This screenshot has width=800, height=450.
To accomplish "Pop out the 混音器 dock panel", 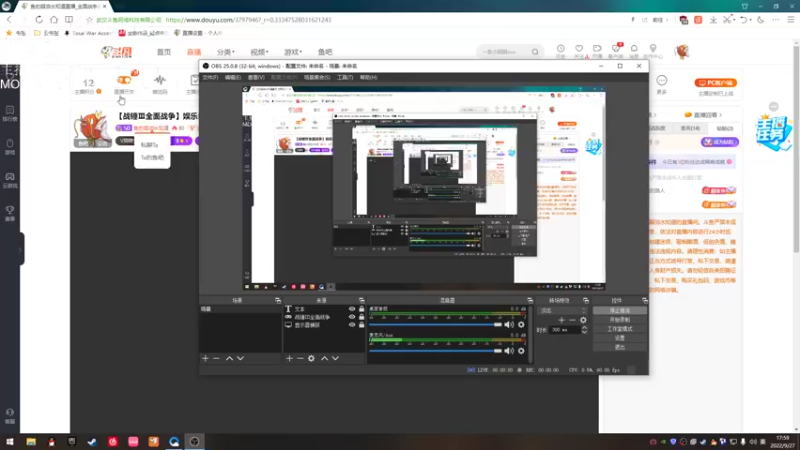I will pos(530,301).
